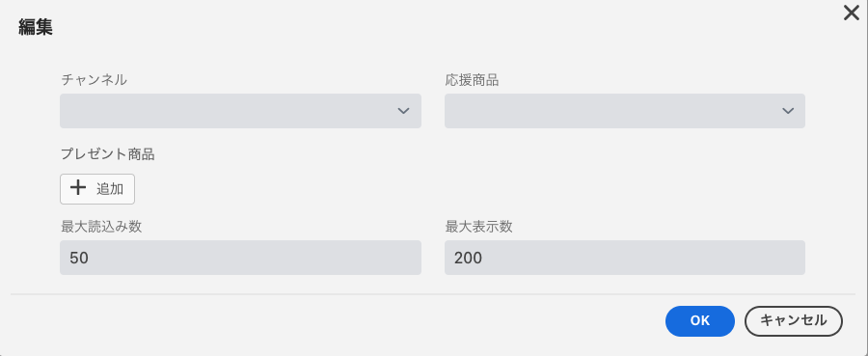Close the 編集 dialog with the X icon
This screenshot has height=356, width=868.
click(x=851, y=13)
